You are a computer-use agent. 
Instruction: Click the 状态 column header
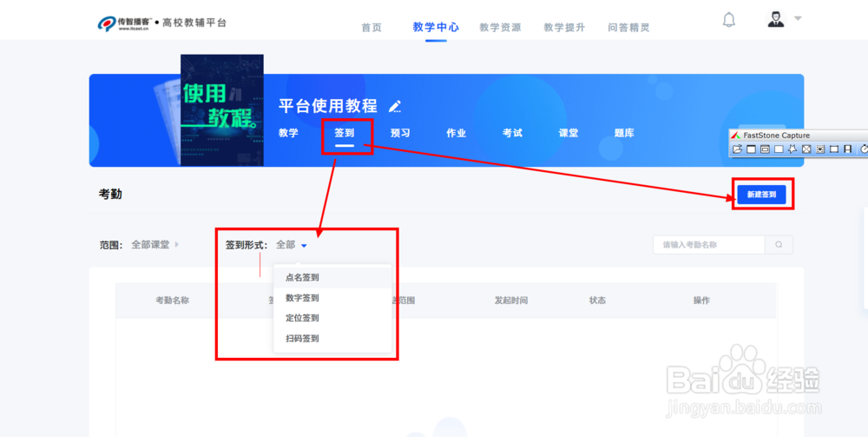[x=597, y=301]
